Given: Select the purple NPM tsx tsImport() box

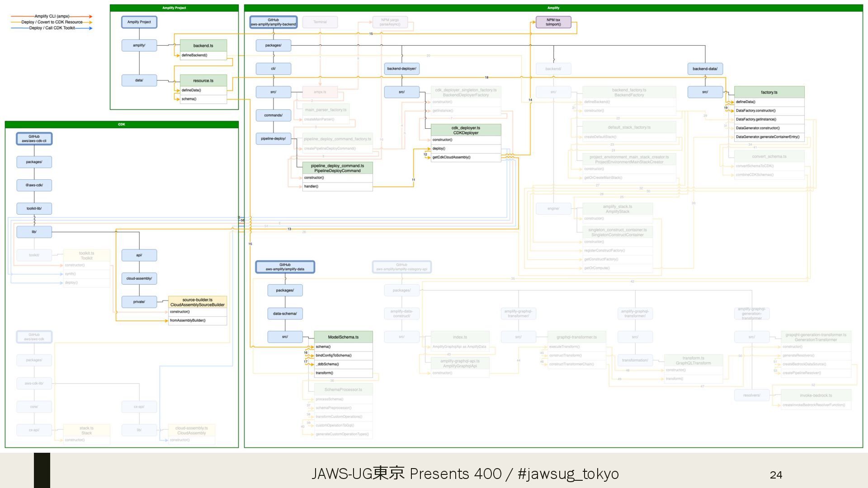Looking at the screenshot, I should coord(553,22).
